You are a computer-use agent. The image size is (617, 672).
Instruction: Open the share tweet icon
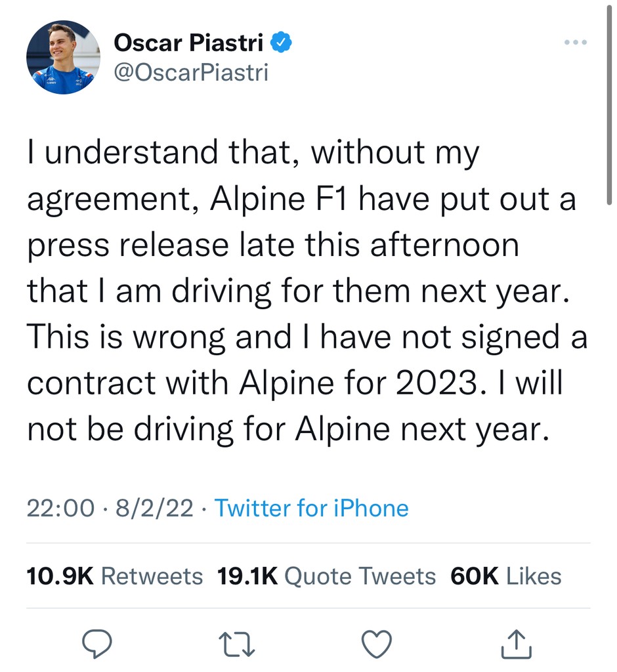tap(516, 644)
